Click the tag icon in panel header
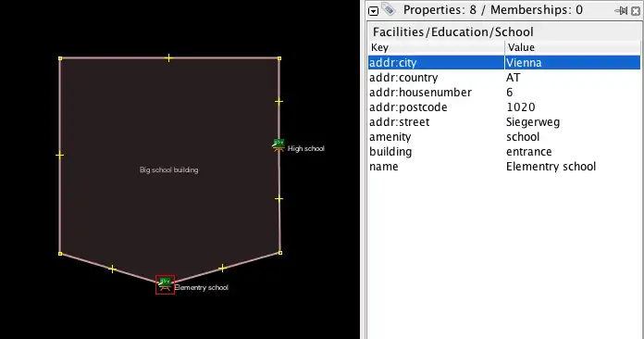This screenshot has height=339, width=644. (x=388, y=9)
